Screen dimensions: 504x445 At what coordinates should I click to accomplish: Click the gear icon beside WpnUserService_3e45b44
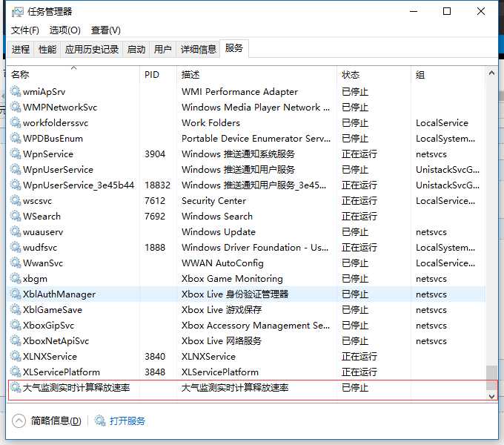click(x=16, y=185)
